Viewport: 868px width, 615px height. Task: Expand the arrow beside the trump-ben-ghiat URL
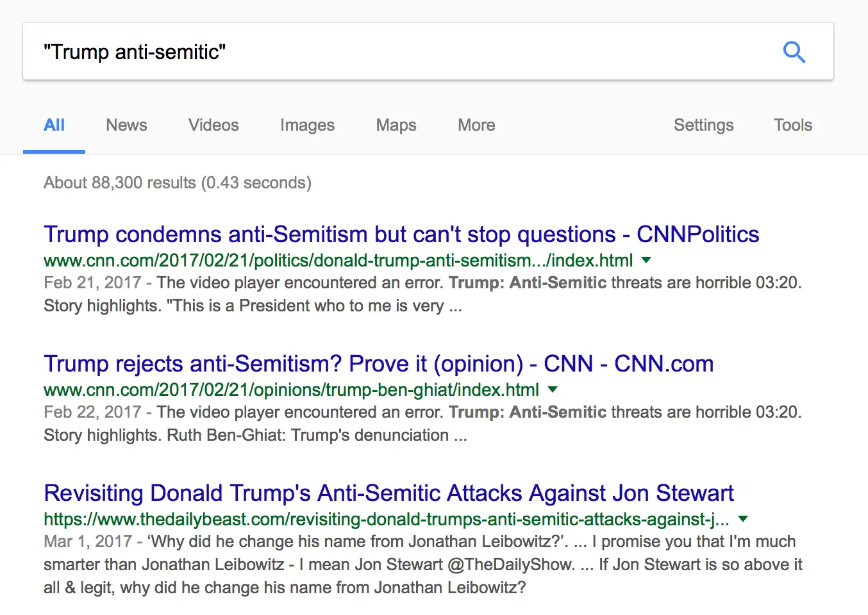(553, 389)
